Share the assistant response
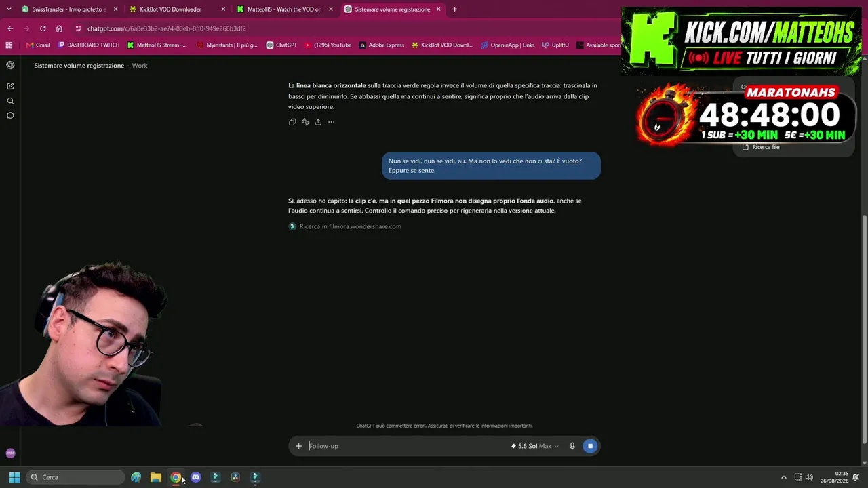The height and width of the screenshot is (488, 868). [318, 122]
